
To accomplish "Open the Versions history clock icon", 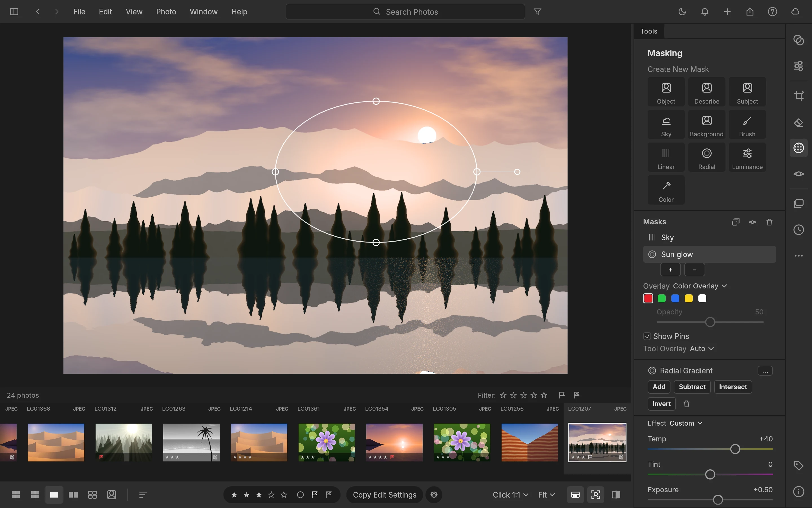I will click(x=798, y=230).
